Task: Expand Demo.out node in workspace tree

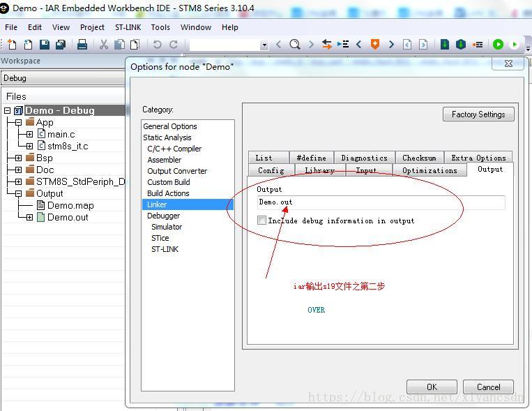Action: pyautogui.click(x=29, y=218)
